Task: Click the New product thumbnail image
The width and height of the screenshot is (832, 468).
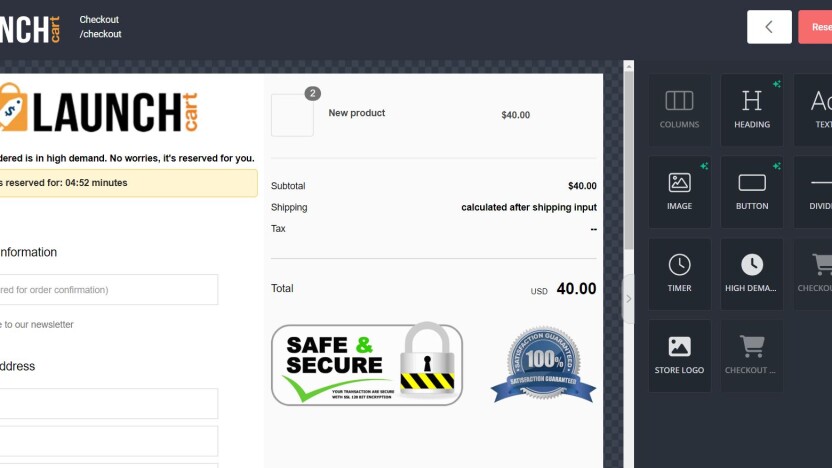Action: pos(292,115)
